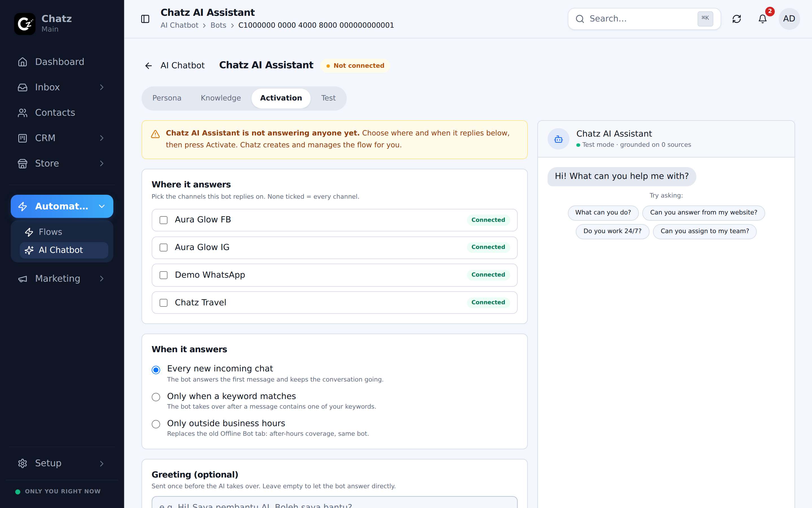Tick the Demo WhatsApp checkbox

[x=164, y=275]
